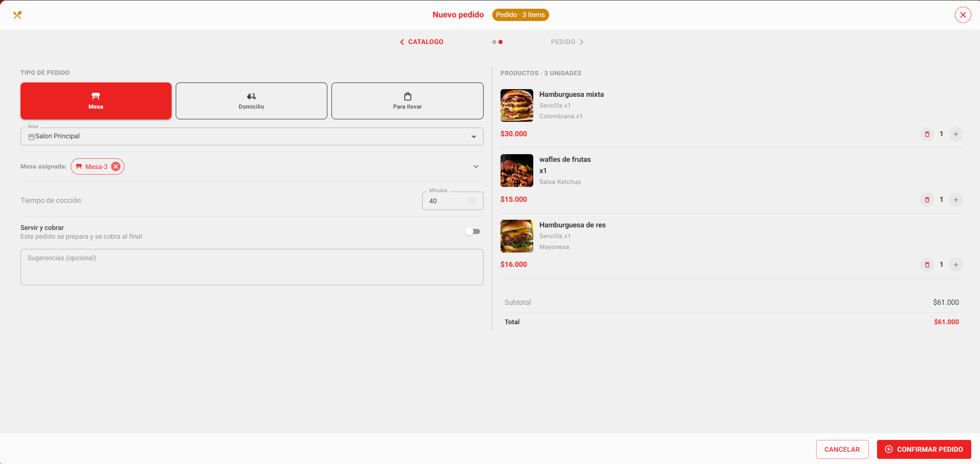Click the Mayonesa modifier text

point(554,247)
